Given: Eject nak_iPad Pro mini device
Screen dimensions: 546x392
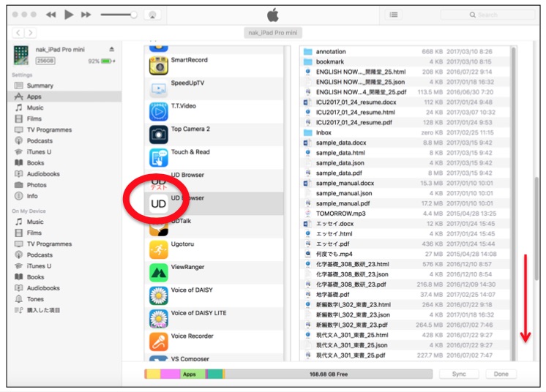Looking at the screenshot, I should (x=111, y=50).
